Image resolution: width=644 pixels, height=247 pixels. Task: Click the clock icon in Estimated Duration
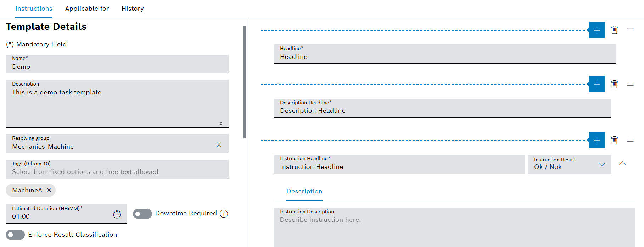point(117,214)
